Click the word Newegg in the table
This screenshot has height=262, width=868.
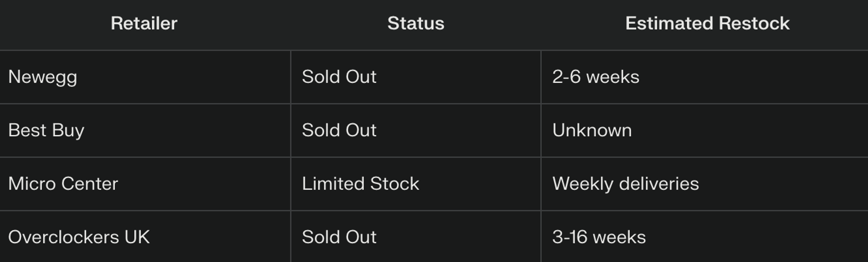click(43, 77)
